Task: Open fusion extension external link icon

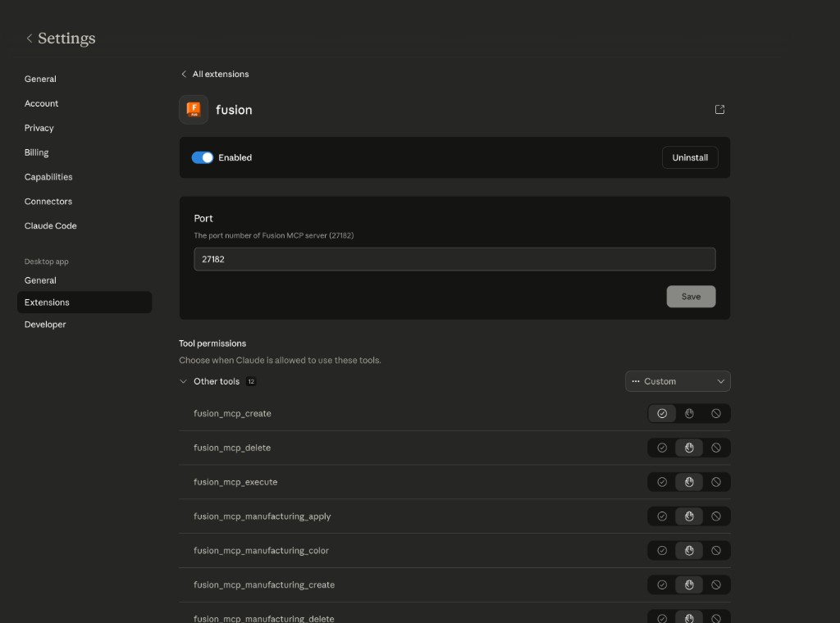Action: coord(719,109)
